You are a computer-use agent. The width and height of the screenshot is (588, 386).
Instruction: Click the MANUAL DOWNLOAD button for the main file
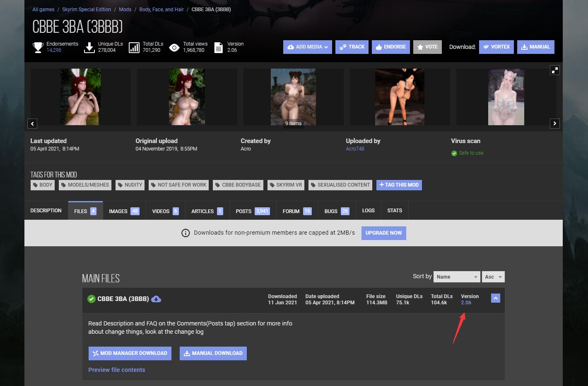[213, 353]
